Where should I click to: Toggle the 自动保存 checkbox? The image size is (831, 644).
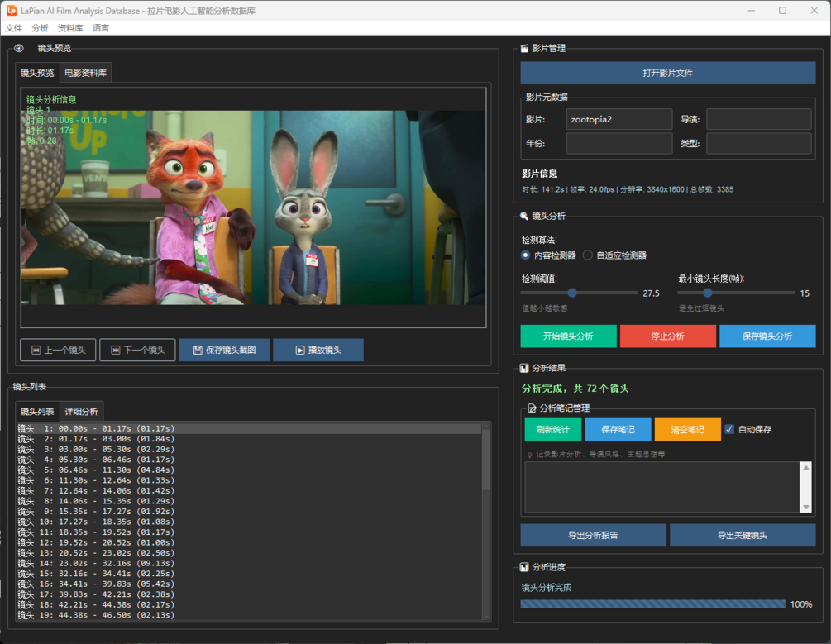729,429
